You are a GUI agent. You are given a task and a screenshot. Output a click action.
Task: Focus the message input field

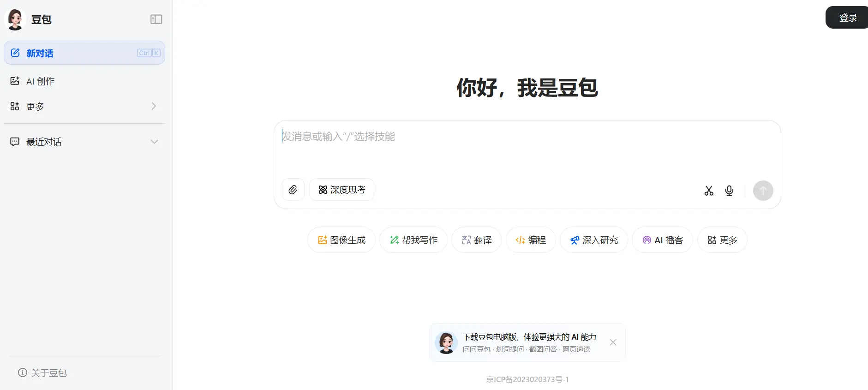[526, 148]
